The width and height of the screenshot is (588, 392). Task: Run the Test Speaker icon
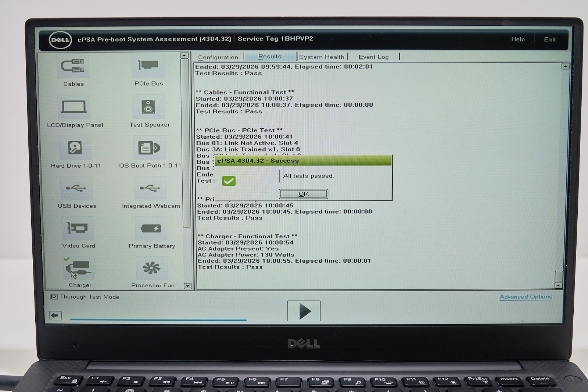(x=148, y=107)
